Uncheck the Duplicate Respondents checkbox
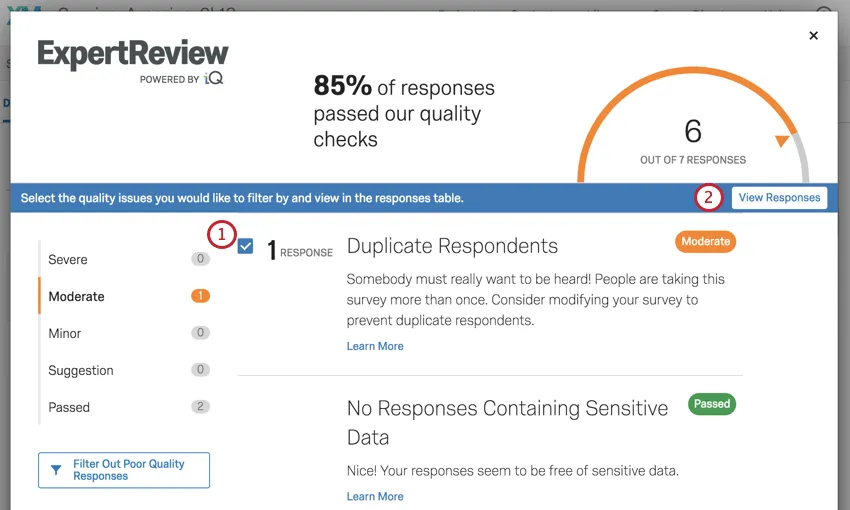Image resolution: width=850 pixels, height=510 pixels. tap(246, 246)
